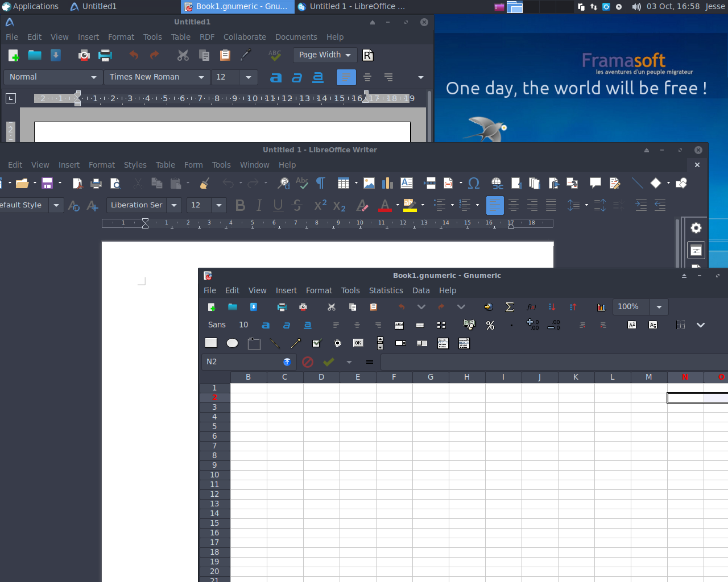Image resolution: width=728 pixels, height=582 pixels.
Task: Click the Insert Image icon in LibreOffice Writer
Action: point(369,183)
